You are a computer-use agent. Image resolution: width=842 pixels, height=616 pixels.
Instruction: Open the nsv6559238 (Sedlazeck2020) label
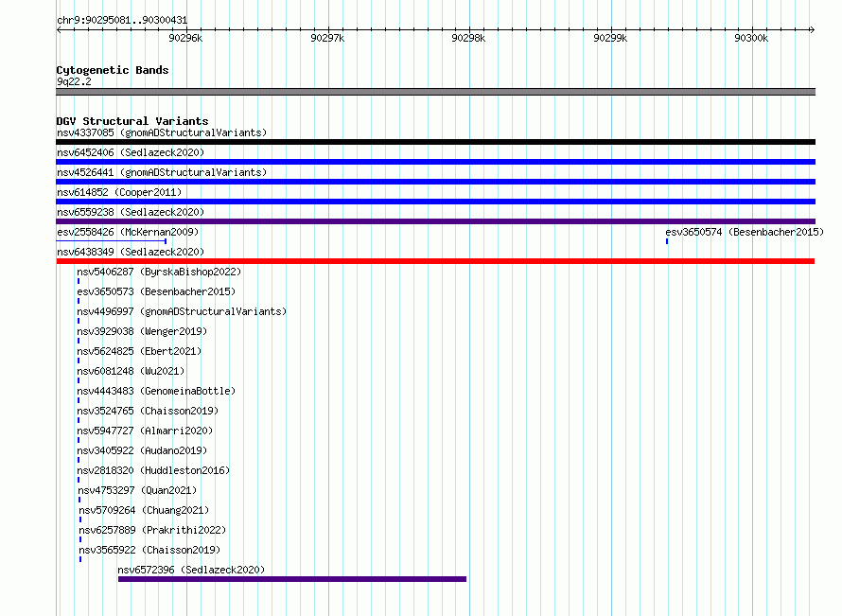click(131, 212)
